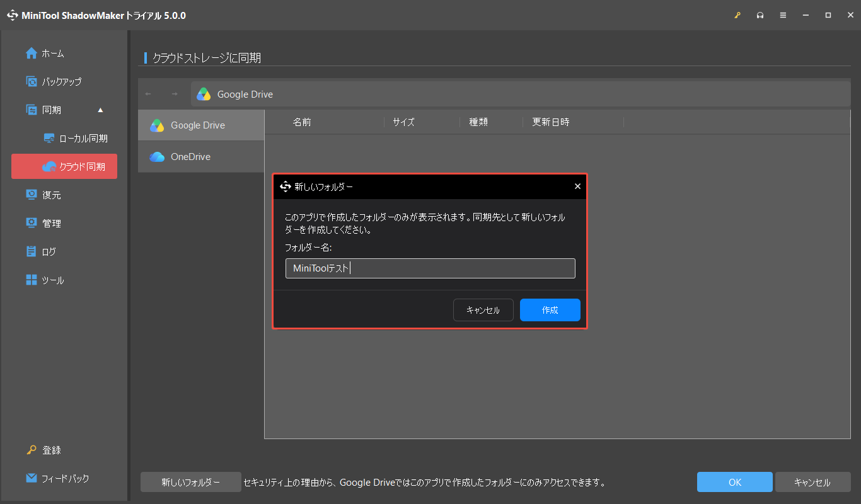Click the manage icon next to 管理
The image size is (861, 504).
tap(32, 223)
